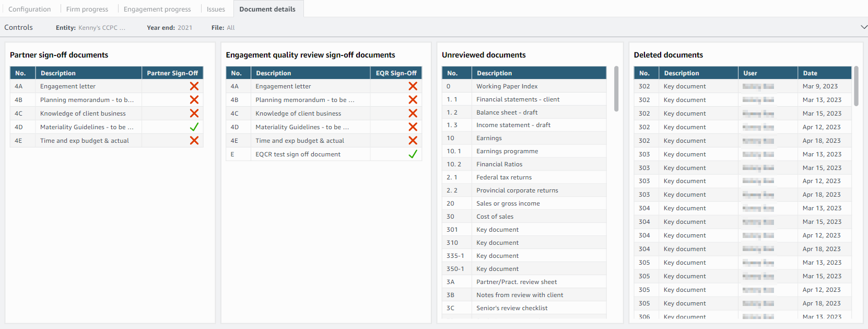The width and height of the screenshot is (868, 329).
Task: Click green checkmark for Materiality Guidelines partner sign-off
Action: pos(194,127)
